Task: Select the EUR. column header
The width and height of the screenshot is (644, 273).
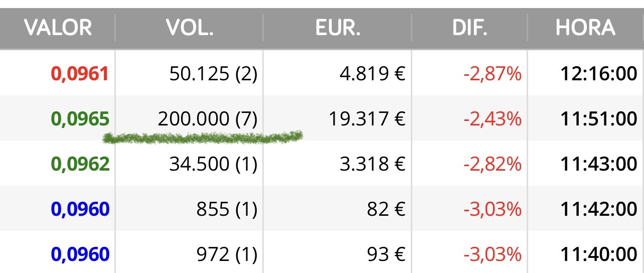Action: click(x=338, y=28)
